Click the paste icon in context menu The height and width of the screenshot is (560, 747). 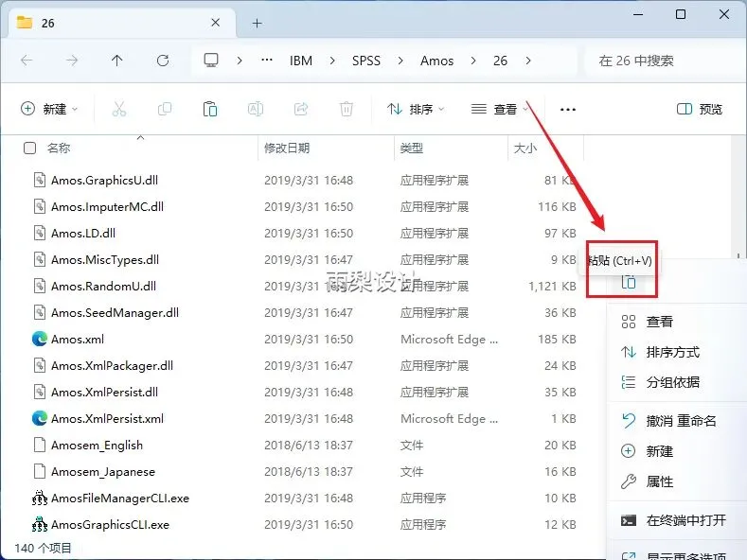629,282
